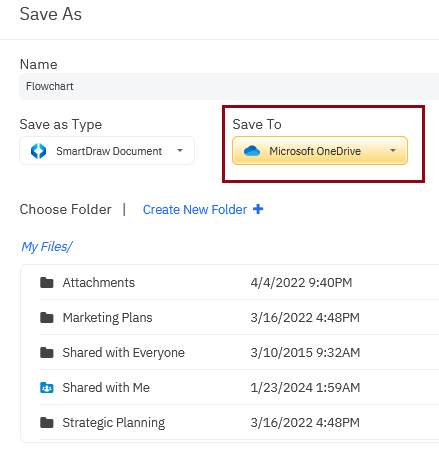Image resolution: width=439 pixels, height=461 pixels.
Task: Open the Shared with Me folder
Action: click(239, 388)
